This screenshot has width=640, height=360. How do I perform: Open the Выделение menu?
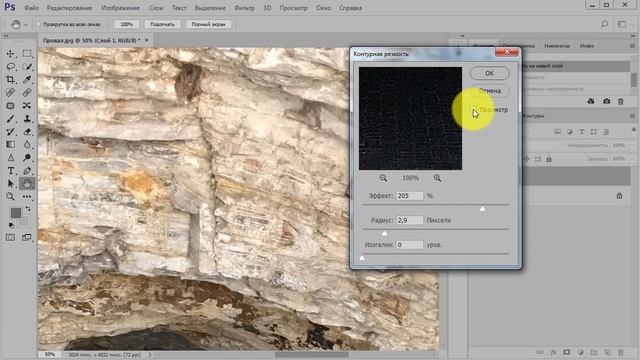tap(210, 8)
